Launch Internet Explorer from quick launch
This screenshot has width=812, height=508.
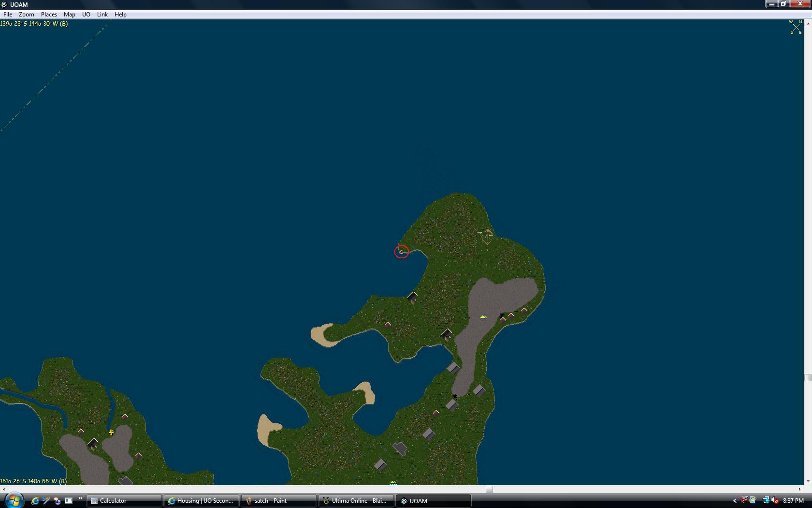click(35, 501)
